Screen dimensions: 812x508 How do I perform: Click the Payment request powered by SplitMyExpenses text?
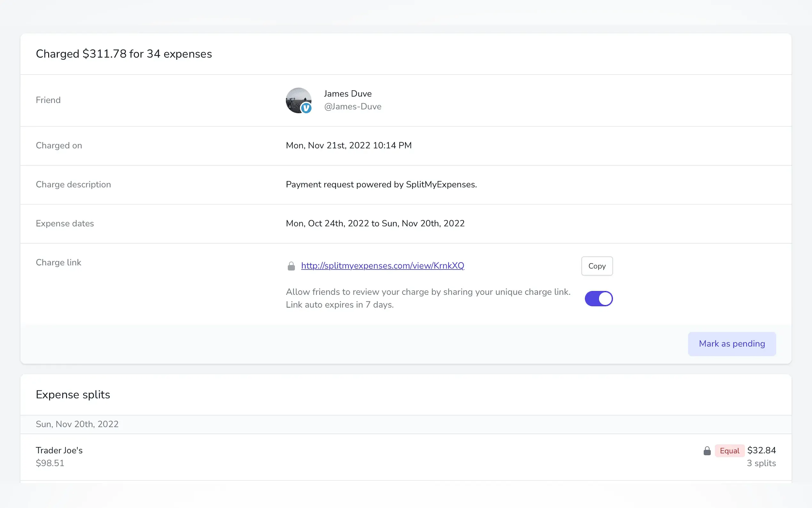pyautogui.click(x=381, y=184)
